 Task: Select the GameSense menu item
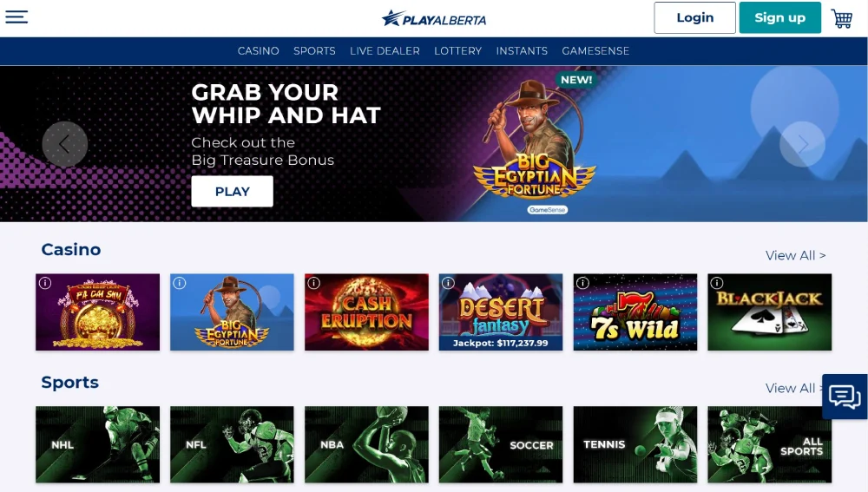coord(595,51)
